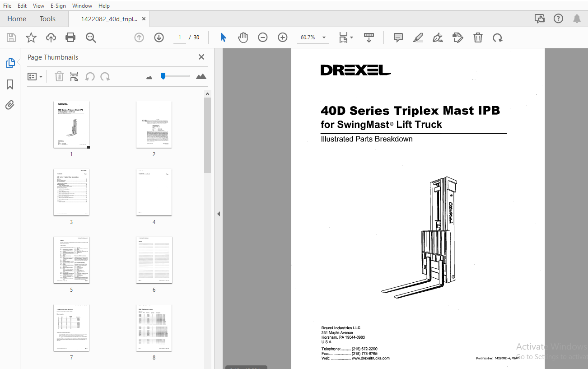Select the Highlight text tool
This screenshot has height=369, width=588.
418,37
